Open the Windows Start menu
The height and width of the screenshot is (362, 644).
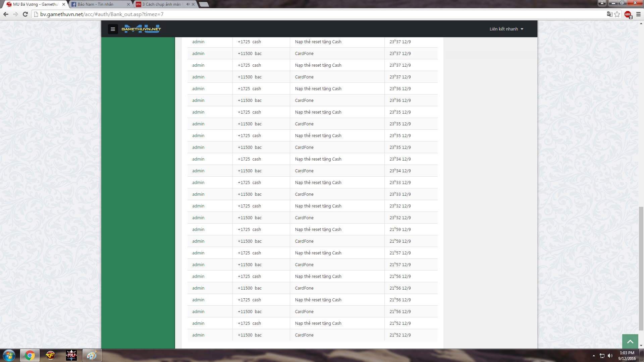click(9, 355)
